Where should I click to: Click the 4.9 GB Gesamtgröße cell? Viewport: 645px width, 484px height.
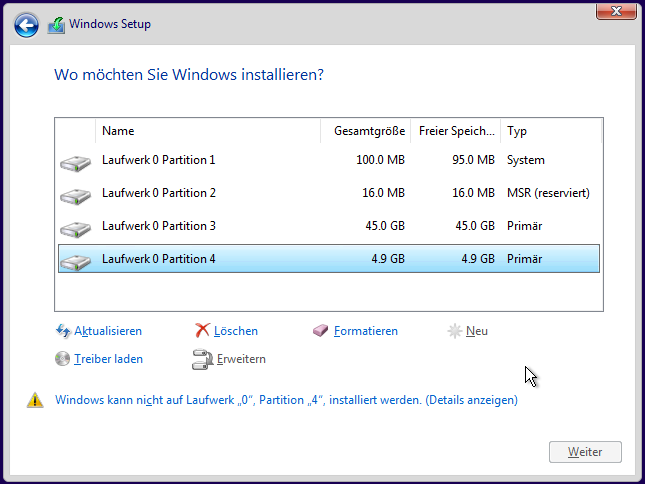[x=388, y=259]
